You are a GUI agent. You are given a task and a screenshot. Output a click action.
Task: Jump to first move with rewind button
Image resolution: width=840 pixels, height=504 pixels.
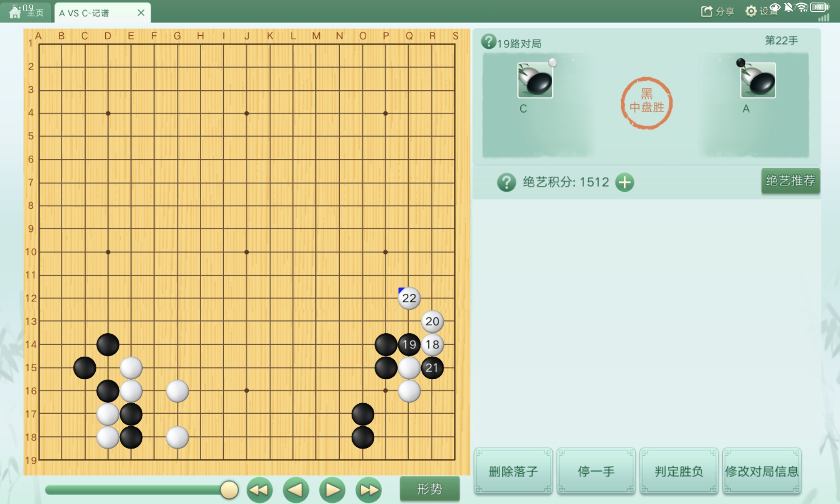(x=259, y=490)
